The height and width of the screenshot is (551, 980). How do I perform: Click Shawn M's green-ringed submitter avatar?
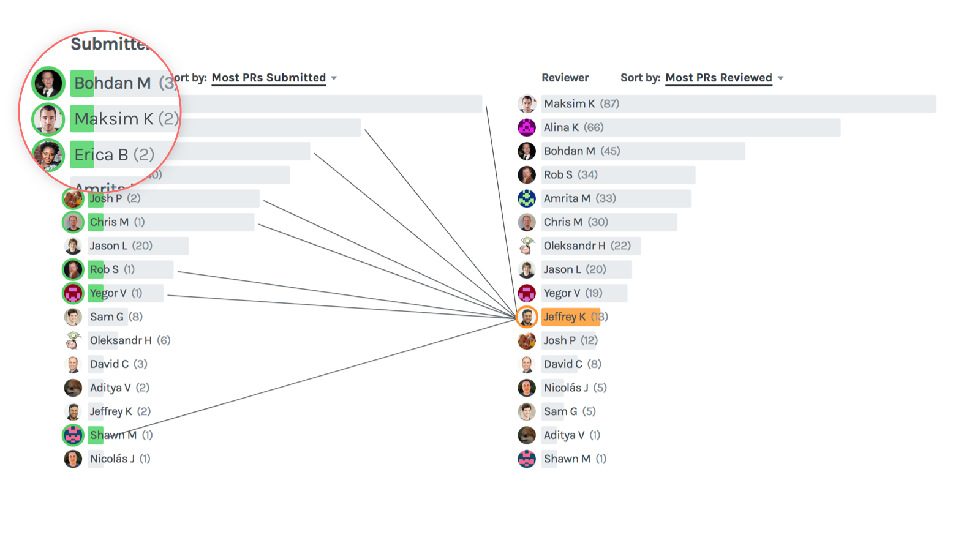pyautogui.click(x=73, y=435)
